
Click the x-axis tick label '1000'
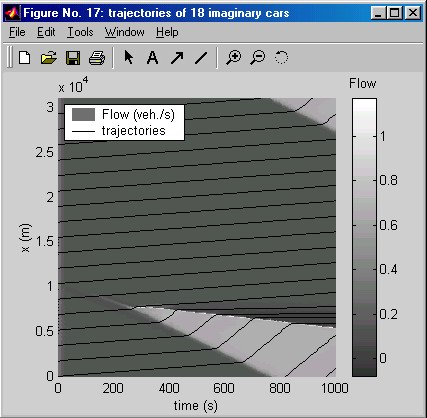coord(335,388)
